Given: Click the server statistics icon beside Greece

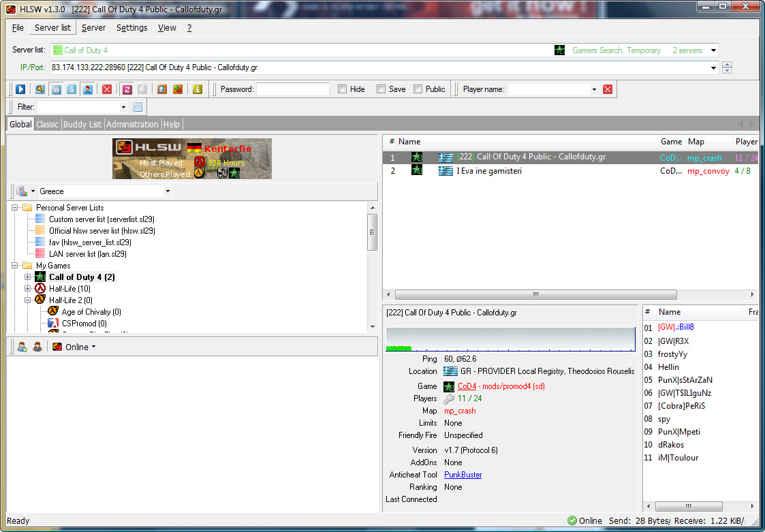Looking at the screenshot, I should coord(22,191).
